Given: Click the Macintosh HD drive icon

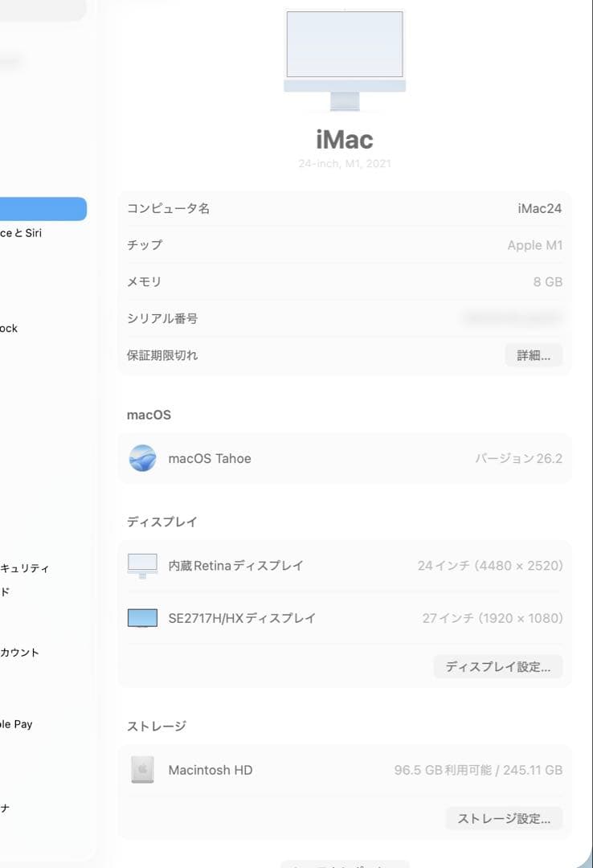Looking at the screenshot, I should pos(142,770).
